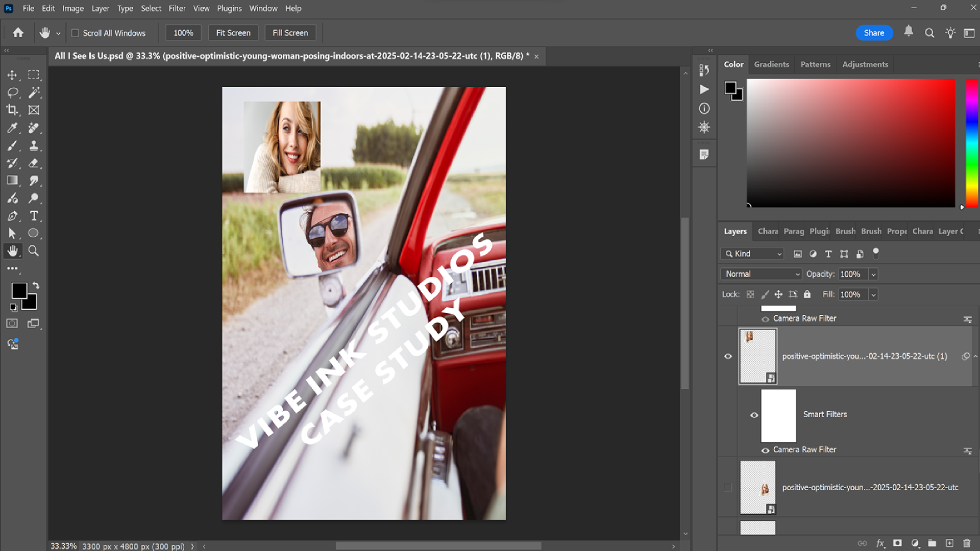This screenshot has height=551, width=980.
Task: Open the Normal blend mode dropdown
Action: coord(761,274)
